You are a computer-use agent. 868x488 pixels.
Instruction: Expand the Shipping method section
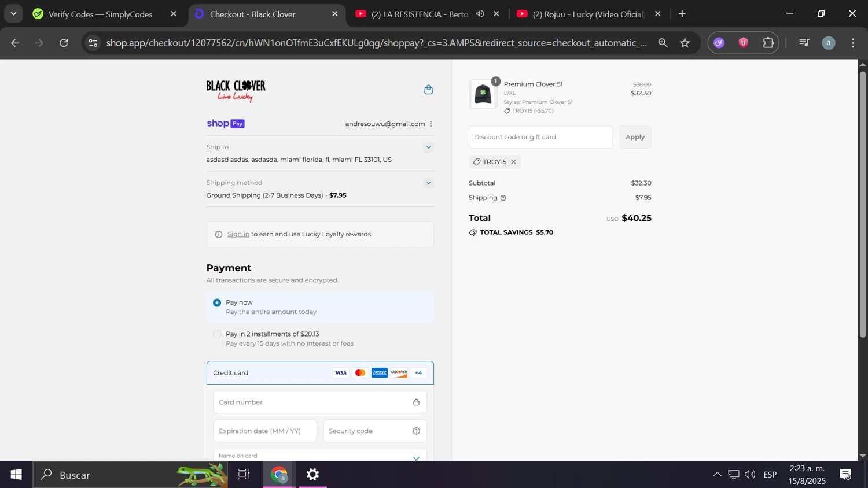(428, 183)
